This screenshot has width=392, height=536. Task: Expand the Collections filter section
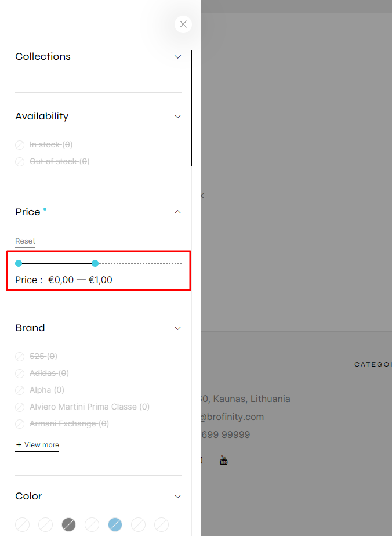tap(177, 57)
